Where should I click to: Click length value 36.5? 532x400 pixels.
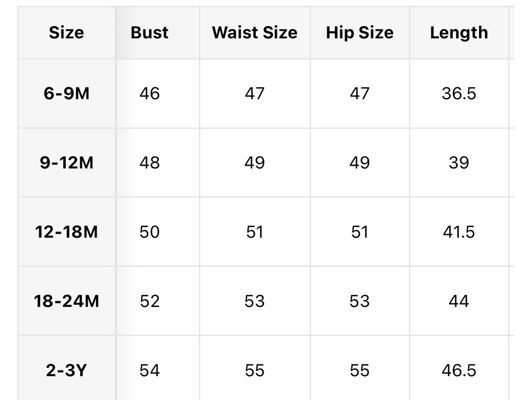pyautogui.click(x=459, y=93)
